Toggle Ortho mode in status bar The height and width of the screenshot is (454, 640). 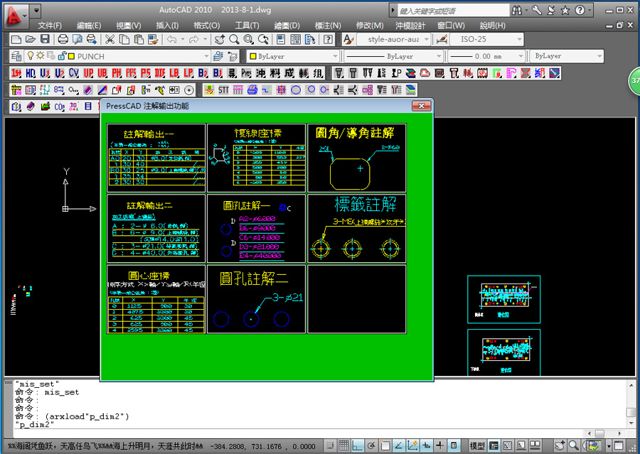[x=358, y=445]
